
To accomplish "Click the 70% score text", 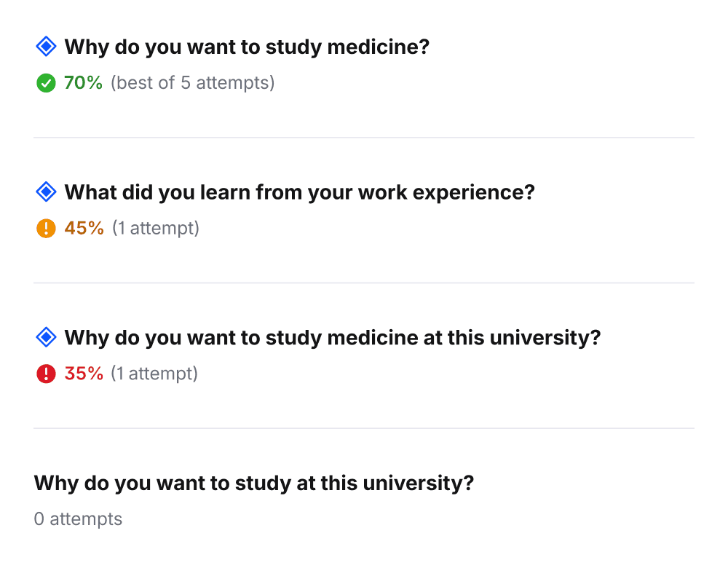I will pos(83,83).
